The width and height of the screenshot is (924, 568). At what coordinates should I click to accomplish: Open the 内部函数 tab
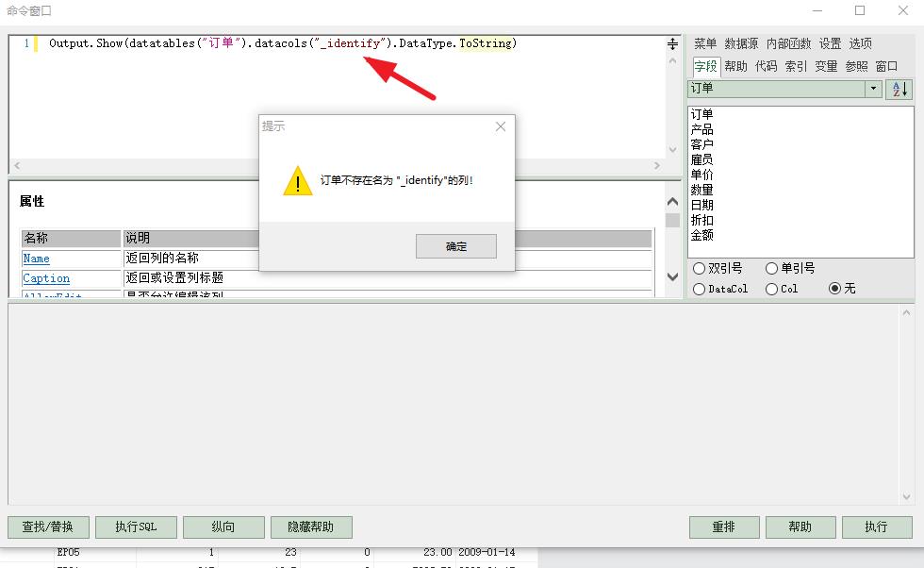click(x=788, y=43)
